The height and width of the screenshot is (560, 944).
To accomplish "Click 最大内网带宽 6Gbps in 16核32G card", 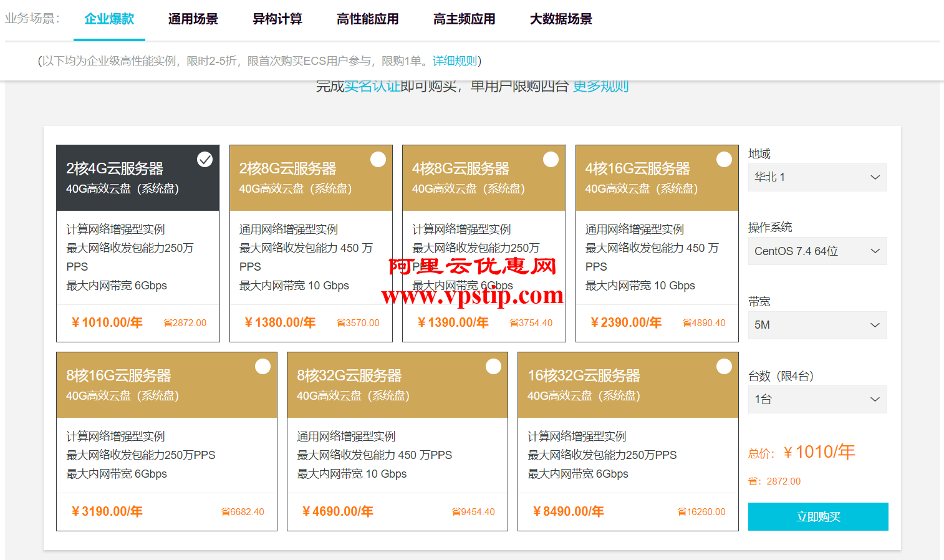I will (x=578, y=474).
